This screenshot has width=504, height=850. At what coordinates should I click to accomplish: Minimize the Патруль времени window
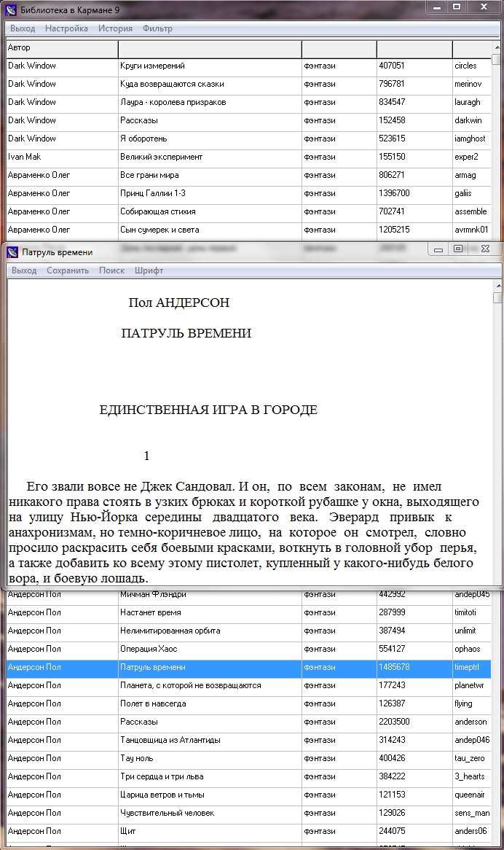click(438, 249)
